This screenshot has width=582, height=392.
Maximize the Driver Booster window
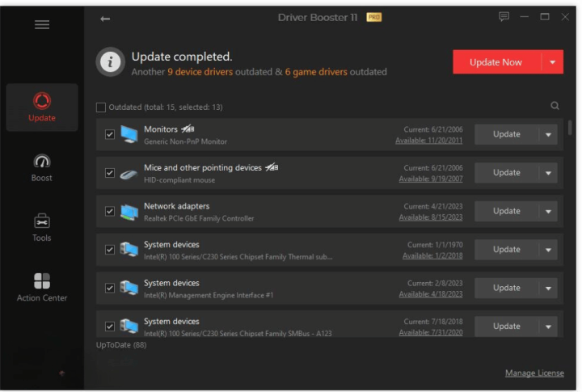coord(545,17)
